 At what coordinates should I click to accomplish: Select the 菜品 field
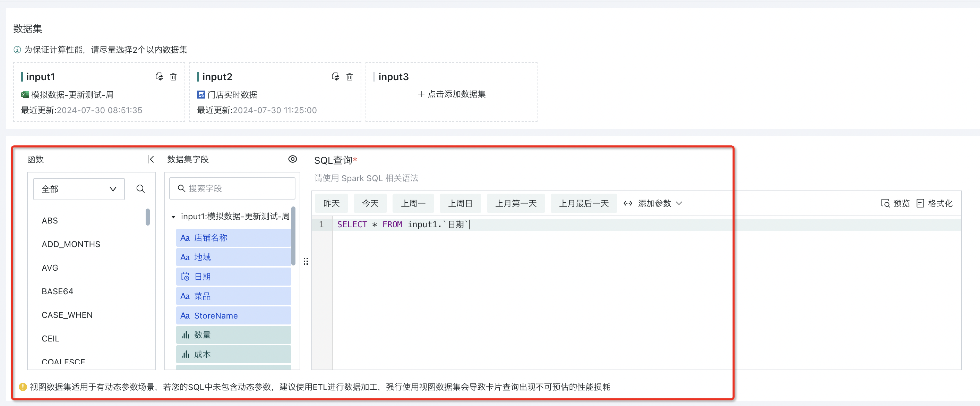point(234,296)
